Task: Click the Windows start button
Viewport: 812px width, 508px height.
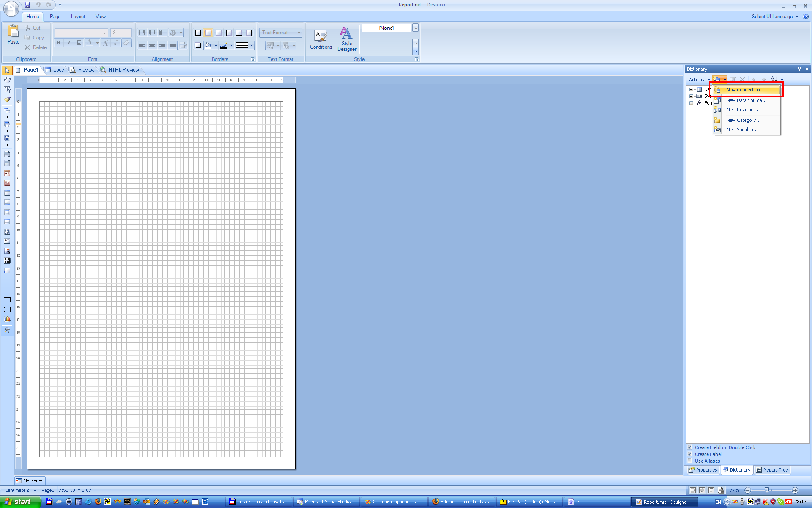Action: coord(20,502)
